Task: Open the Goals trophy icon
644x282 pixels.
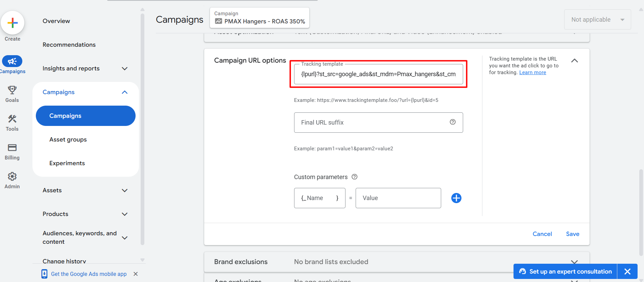Action: click(x=12, y=90)
